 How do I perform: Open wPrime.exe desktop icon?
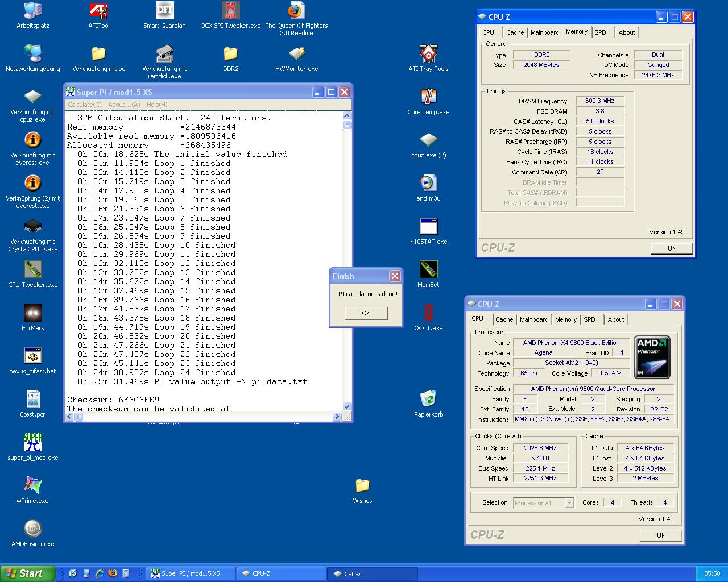click(x=32, y=490)
